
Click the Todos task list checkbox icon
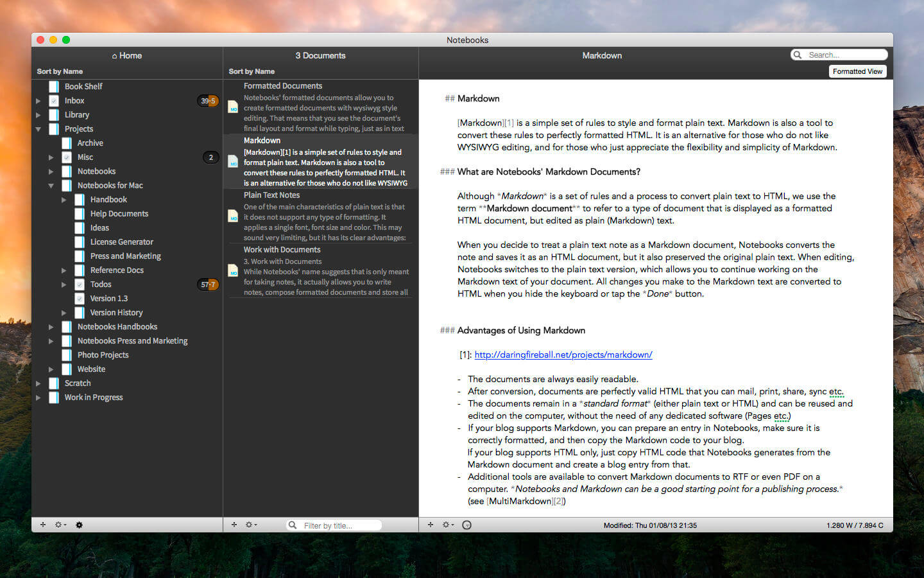[80, 285]
